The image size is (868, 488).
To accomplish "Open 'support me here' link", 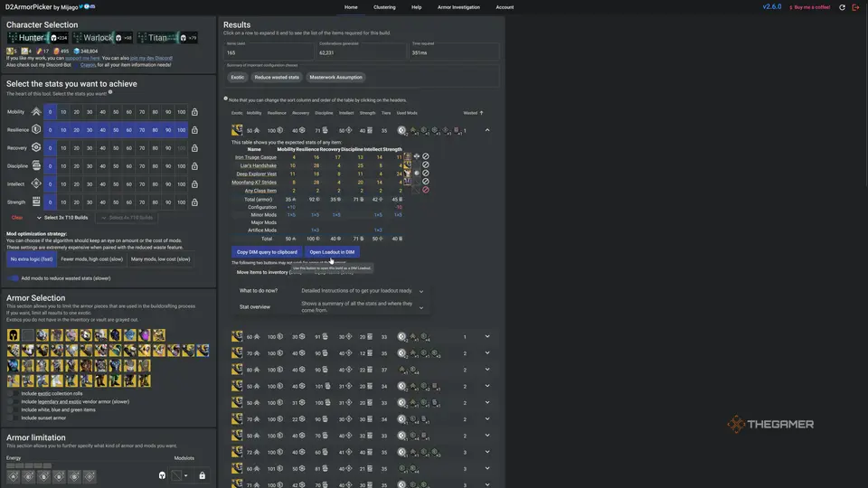I will [x=82, y=58].
